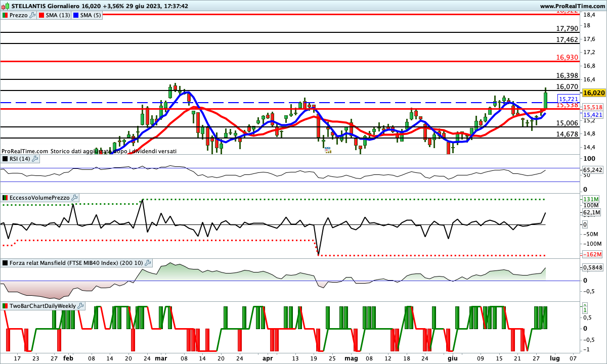Viewport: 607px width, 364px height.
Task: Click the 'apr' month label on time axis
Action: 268,358
